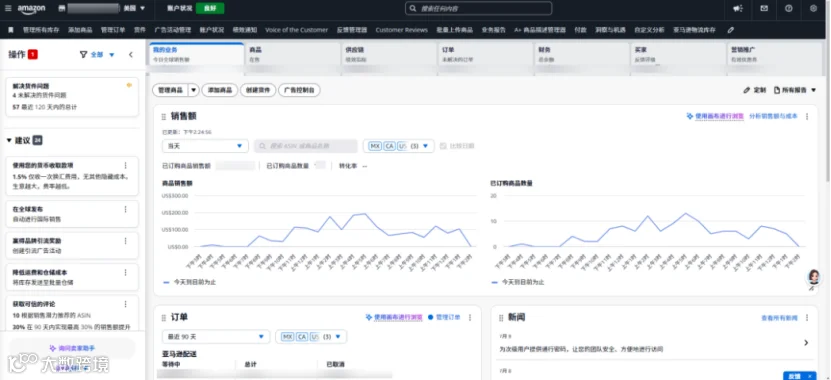Click the page vertical scrollbar

pyautogui.click(x=827, y=111)
